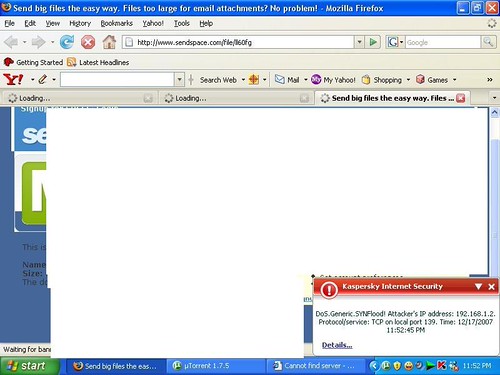
Task: Open the Back history dropdown arrow
Action: tap(24, 42)
